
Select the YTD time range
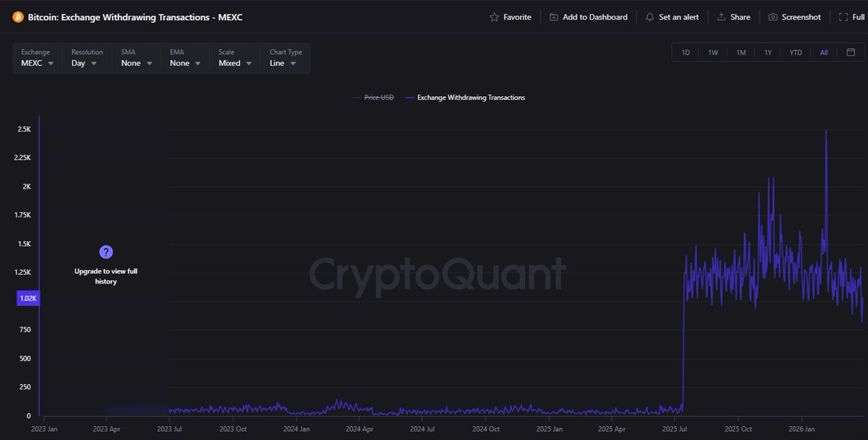(796, 52)
